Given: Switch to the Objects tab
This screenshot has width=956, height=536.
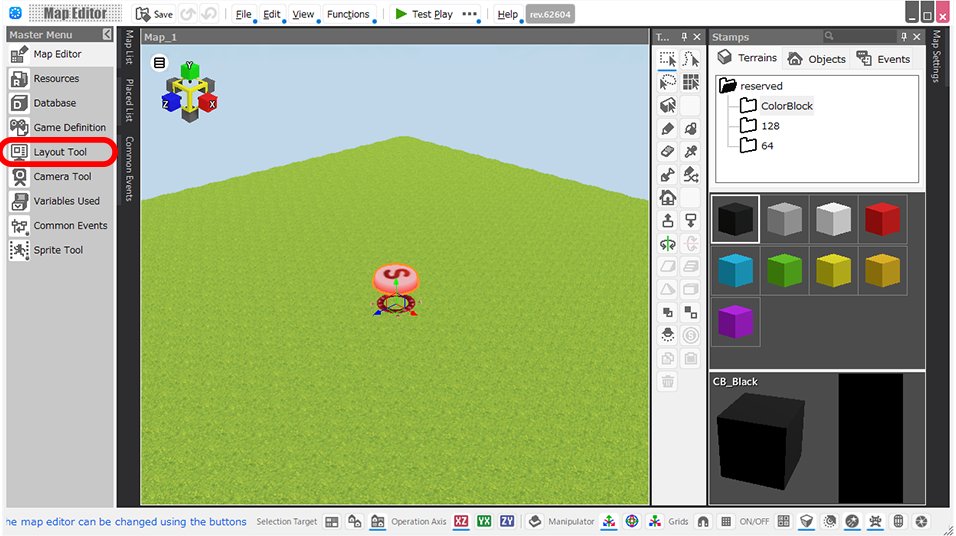Looking at the screenshot, I should coord(816,59).
